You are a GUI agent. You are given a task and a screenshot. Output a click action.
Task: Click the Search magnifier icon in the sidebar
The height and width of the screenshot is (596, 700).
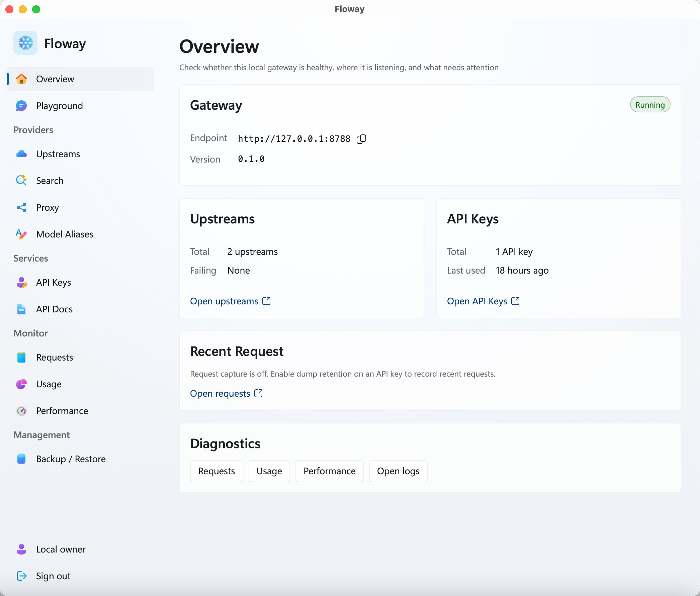tap(21, 180)
